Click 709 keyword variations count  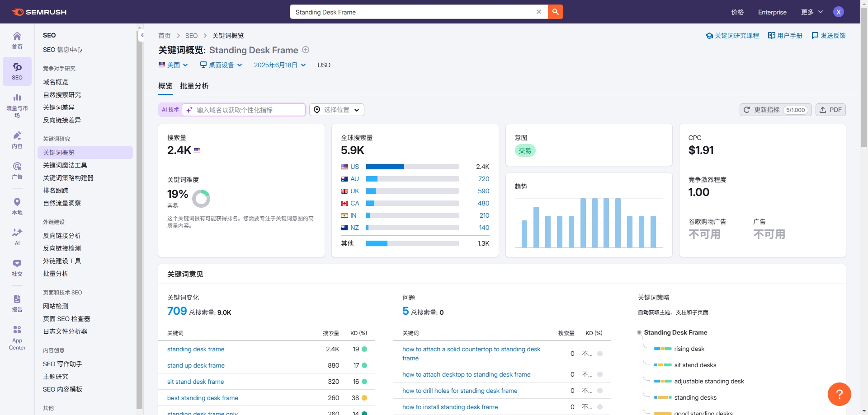(x=177, y=311)
